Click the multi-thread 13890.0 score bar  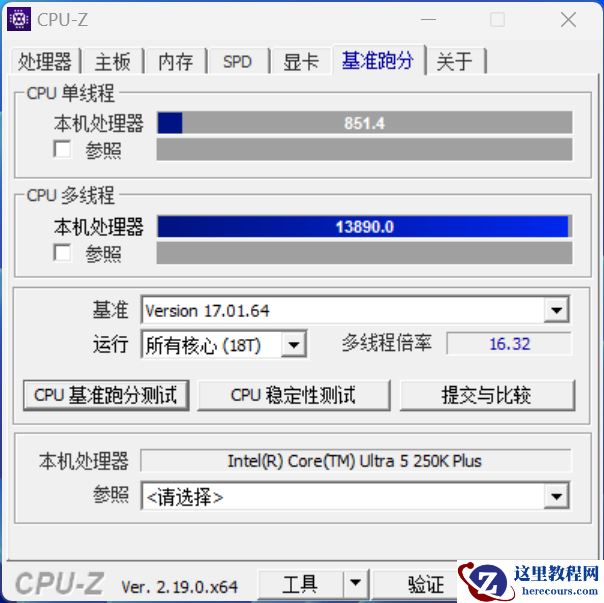click(364, 227)
